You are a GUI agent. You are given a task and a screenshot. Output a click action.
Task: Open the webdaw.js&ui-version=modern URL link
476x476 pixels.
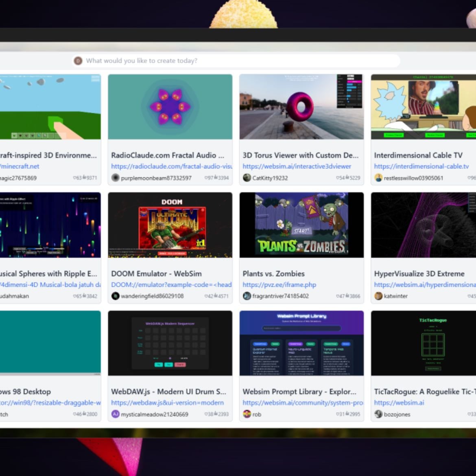(167, 403)
